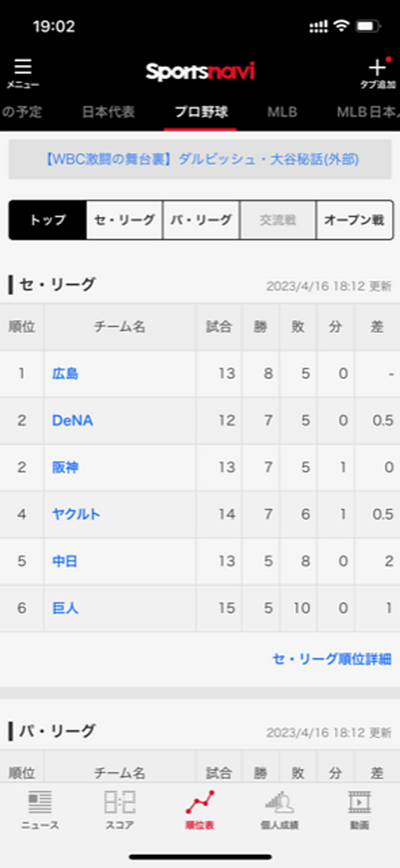Open the DeNA team link

(72, 421)
